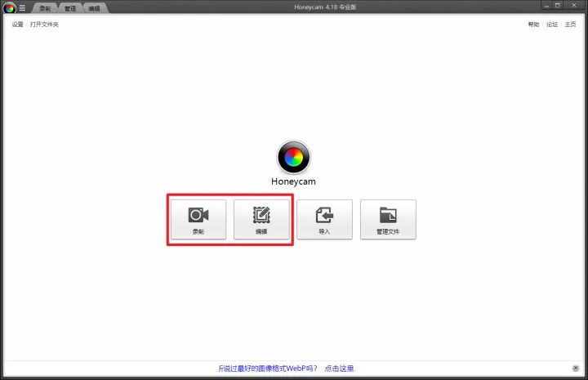Click 打开文件夹 to open folder
Viewport: 588px width, 380px height.
coord(44,25)
